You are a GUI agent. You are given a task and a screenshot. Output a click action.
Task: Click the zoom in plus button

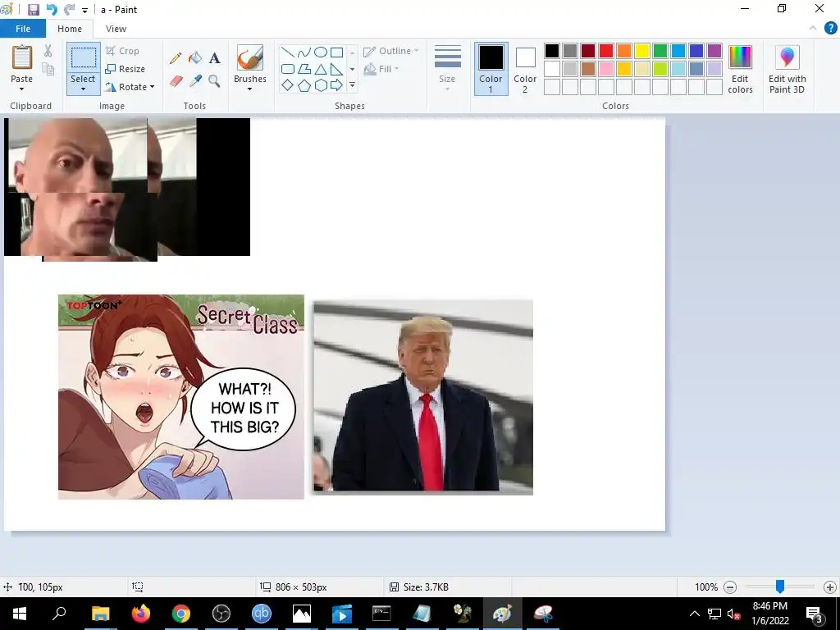[x=830, y=587]
